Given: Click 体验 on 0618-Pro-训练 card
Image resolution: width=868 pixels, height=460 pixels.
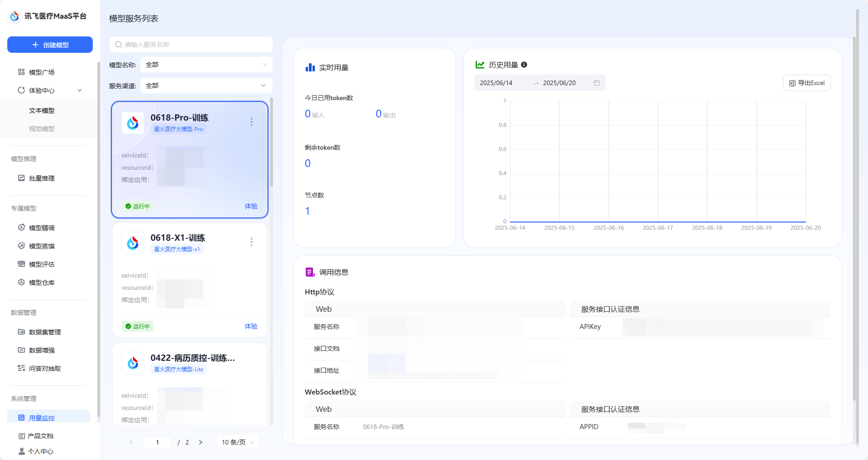Looking at the screenshot, I should point(251,206).
